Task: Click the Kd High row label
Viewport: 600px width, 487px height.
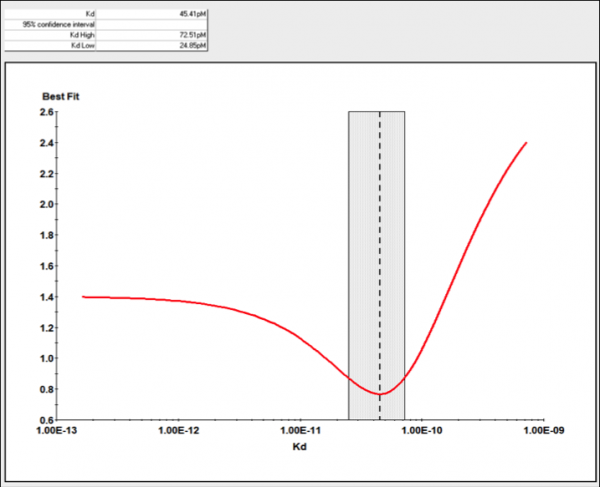Action: [50, 35]
